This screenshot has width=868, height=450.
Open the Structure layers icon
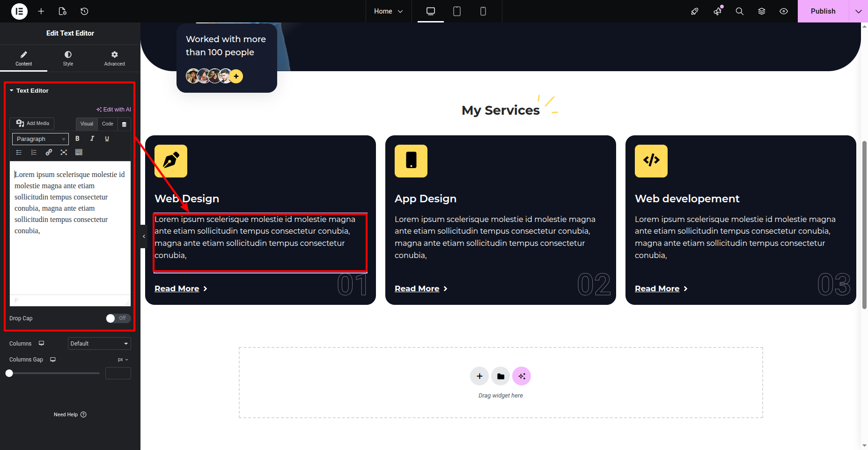761,11
